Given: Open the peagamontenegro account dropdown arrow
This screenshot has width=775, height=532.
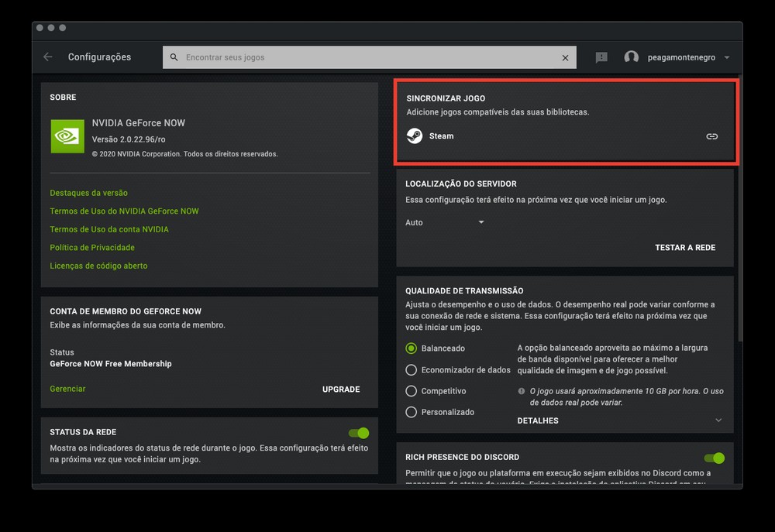Looking at the screenshot, I should [x=727, y=57].
